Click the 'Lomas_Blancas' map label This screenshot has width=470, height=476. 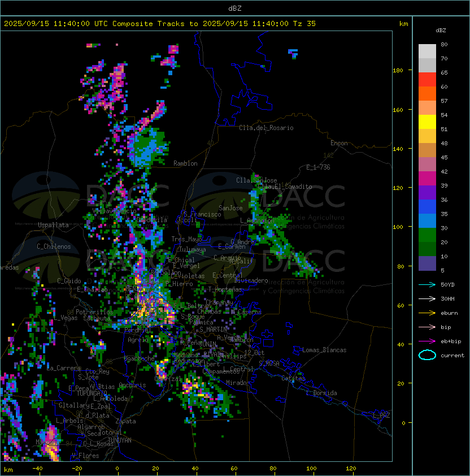point(324,350)
